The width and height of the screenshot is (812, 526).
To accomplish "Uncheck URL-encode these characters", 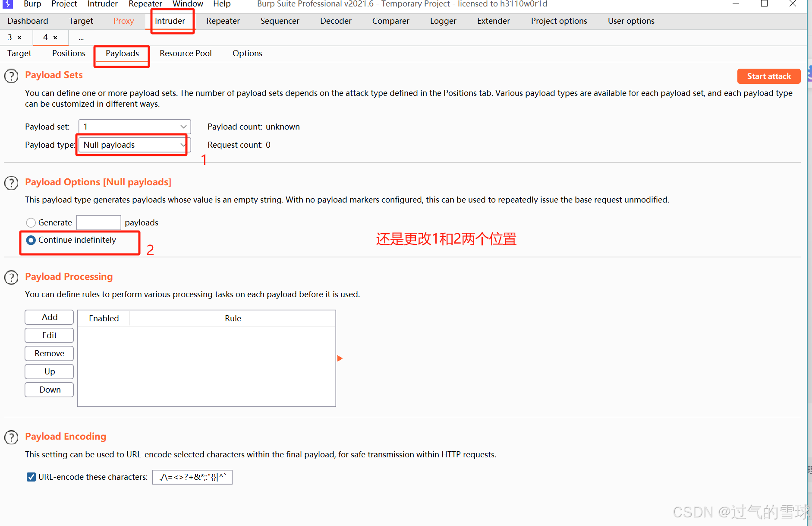I will click(31, 477).
